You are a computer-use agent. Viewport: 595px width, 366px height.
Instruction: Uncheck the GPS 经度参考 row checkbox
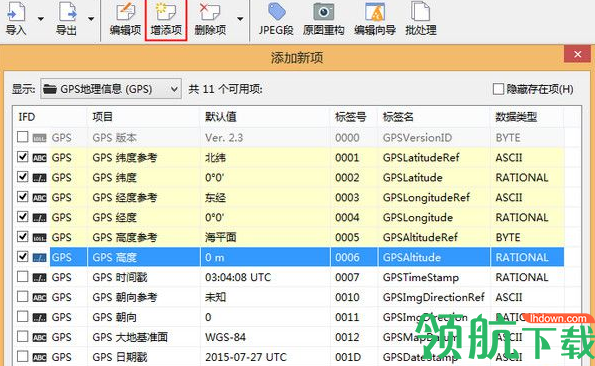23,197
